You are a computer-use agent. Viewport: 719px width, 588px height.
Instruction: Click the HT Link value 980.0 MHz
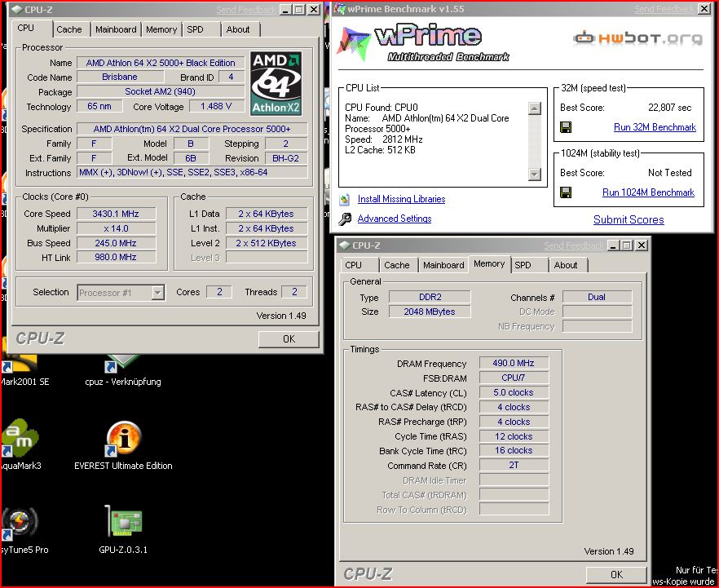[116, 258]
